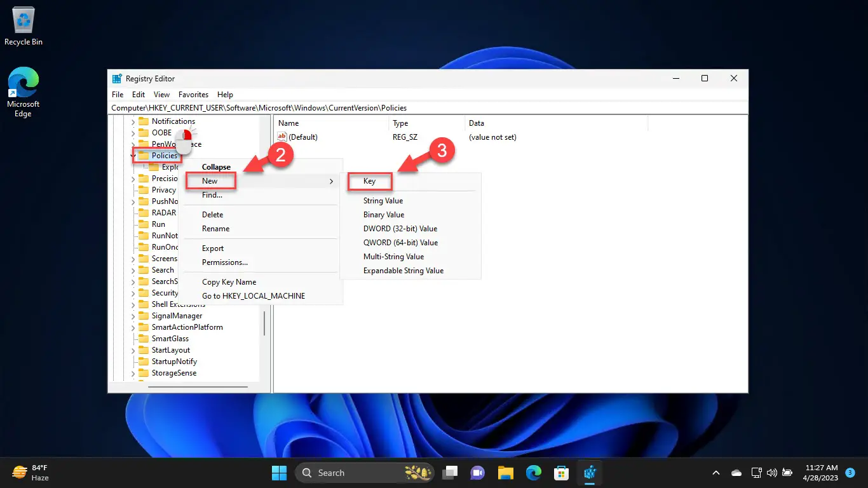
Task: Open the Help menu
Action: tap(225, 95)
